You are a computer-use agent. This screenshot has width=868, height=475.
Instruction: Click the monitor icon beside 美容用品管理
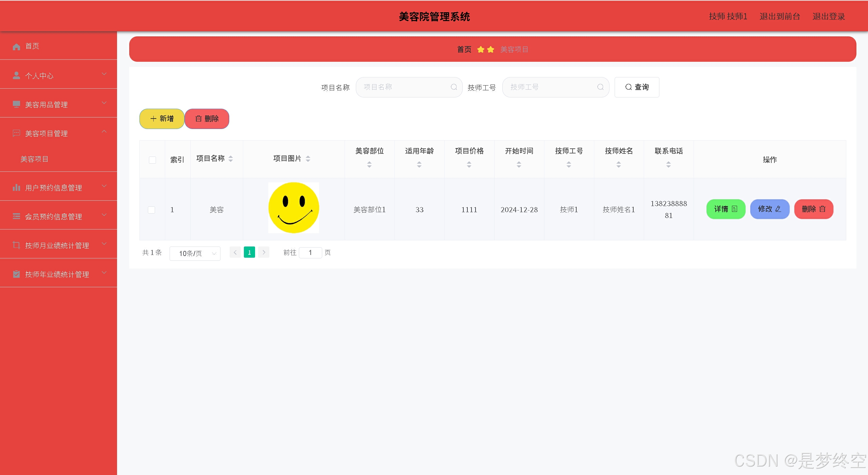point(16,104)
